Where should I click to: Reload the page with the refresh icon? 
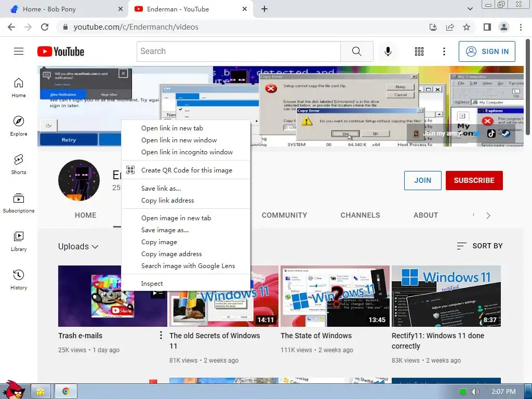pos(45,27)
